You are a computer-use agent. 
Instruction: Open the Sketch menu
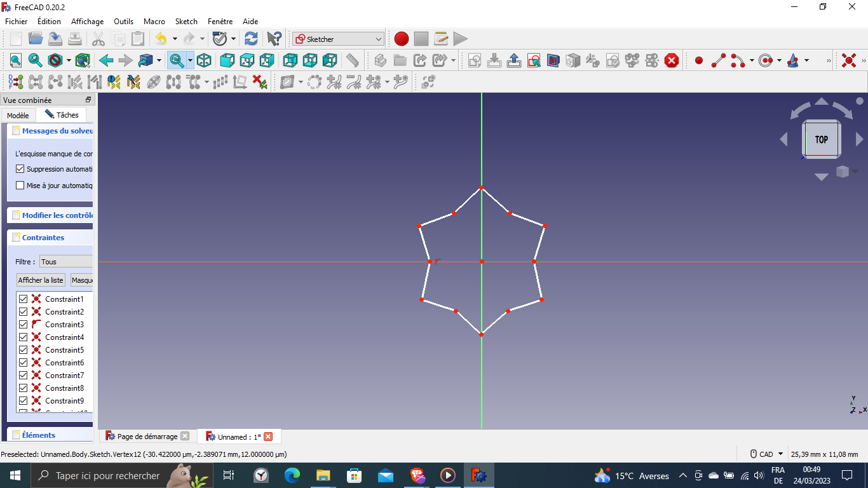[x=186, y=21]
